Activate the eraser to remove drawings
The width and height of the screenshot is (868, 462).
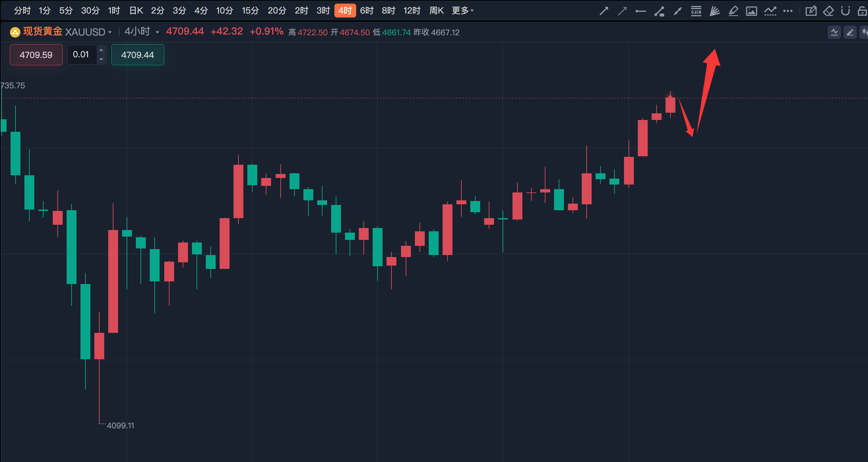828,11
